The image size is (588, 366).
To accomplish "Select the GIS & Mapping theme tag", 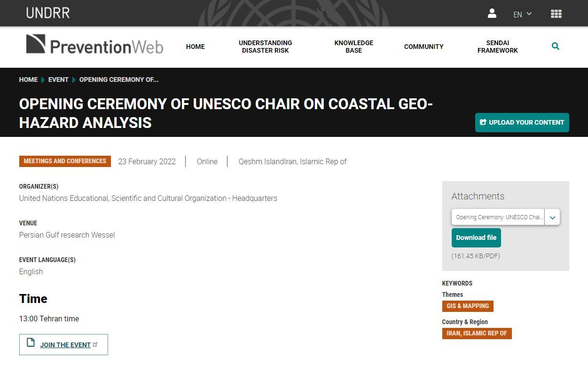I will coord(467,306).
